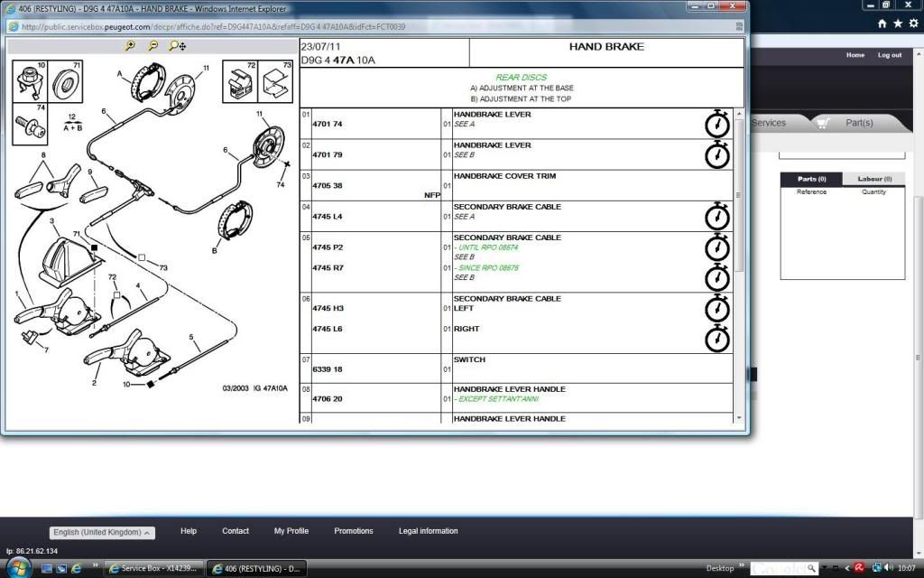Click the home icon in the main browser
This screenshot has width=924, height=578.
point(882,23)
